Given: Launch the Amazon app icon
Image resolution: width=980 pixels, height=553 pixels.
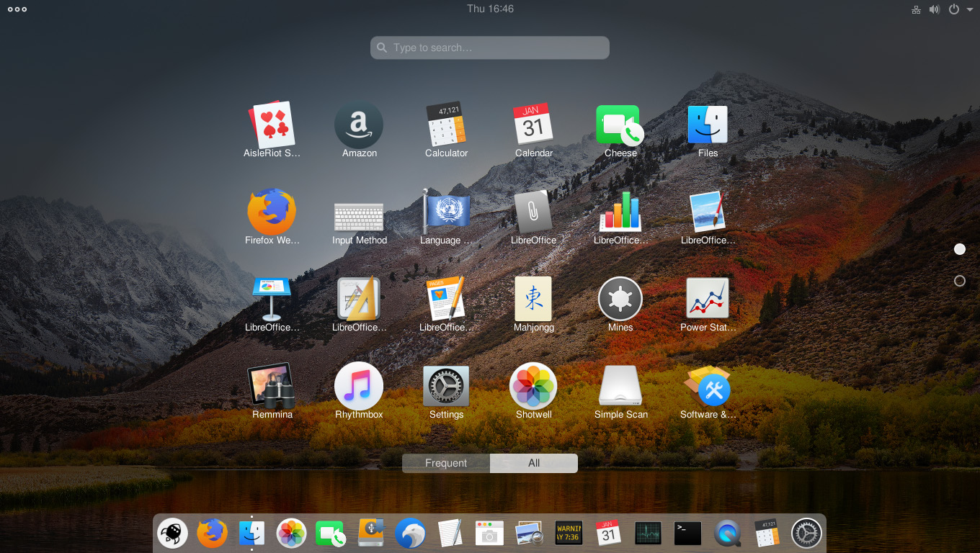Looking at the screenshot, I should click(x=359, y=125).
